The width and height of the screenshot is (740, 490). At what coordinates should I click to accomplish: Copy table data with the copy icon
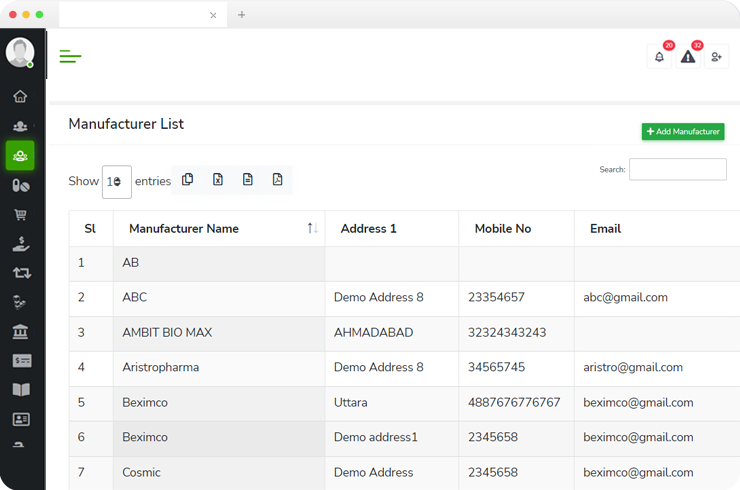pyautogui.click(x=187, y=180)
